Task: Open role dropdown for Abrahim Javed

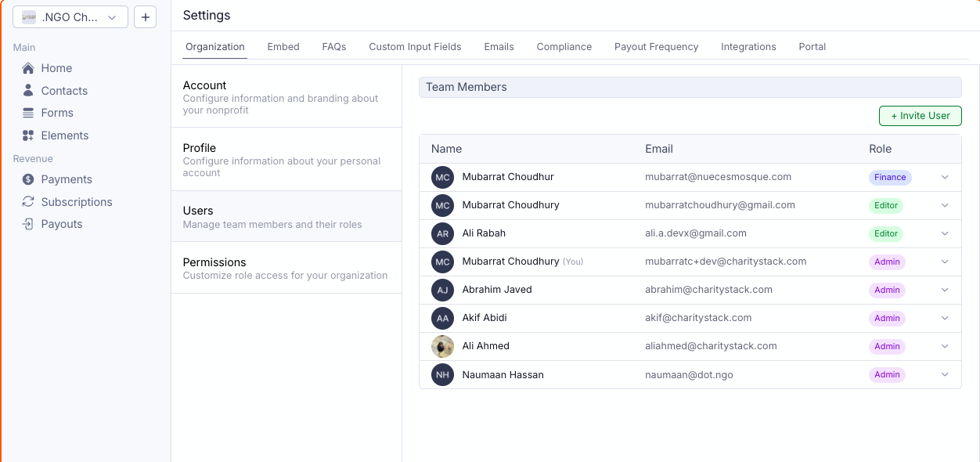Action: point(945,290)
